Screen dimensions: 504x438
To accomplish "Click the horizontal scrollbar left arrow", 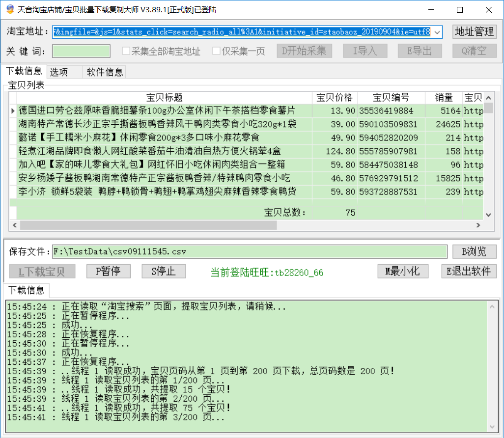I will coord(15,225).
